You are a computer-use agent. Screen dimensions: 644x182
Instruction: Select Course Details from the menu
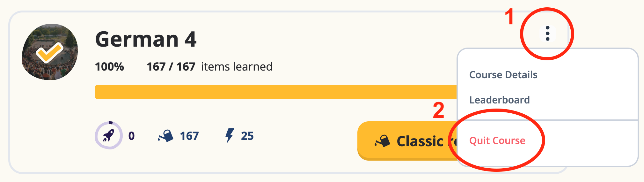(x=503, y=75)
